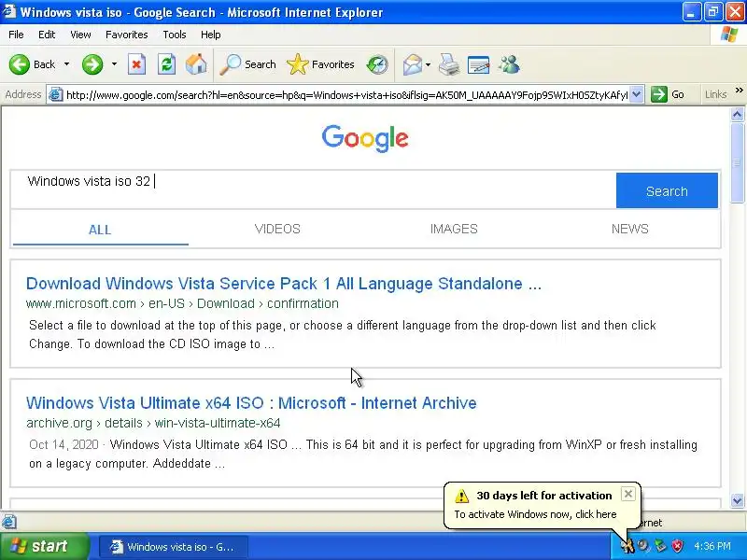Click the IE title bar icon

[9, 11]
